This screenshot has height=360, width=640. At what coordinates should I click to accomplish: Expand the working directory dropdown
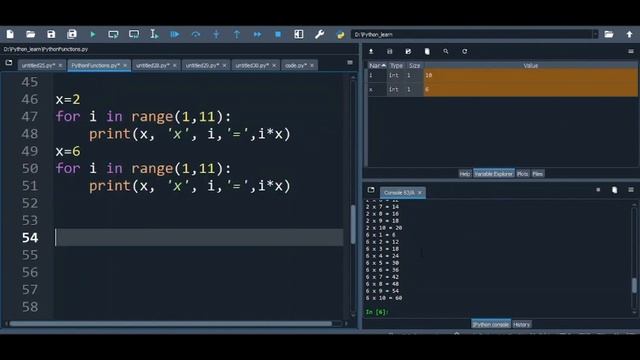(x=595, y=34)
